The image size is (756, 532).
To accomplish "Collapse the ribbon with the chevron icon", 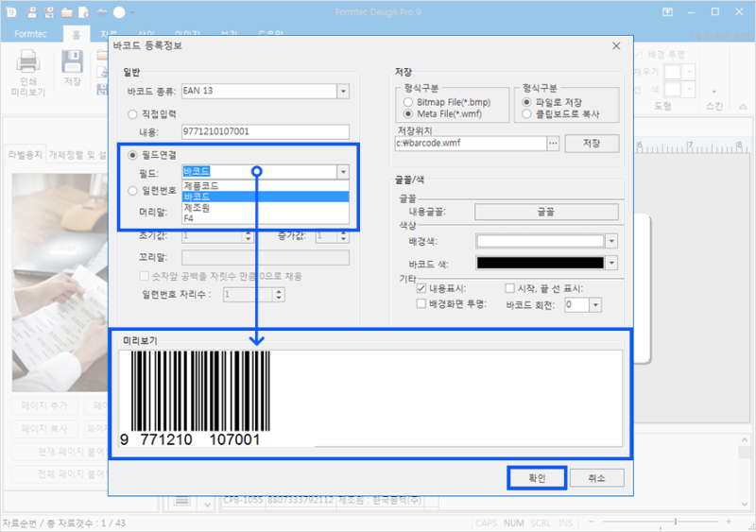I will [x=744, y=107].
